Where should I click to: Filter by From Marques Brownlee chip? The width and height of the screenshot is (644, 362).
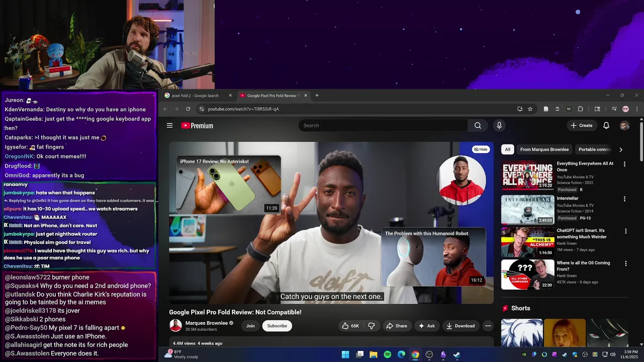544,149
